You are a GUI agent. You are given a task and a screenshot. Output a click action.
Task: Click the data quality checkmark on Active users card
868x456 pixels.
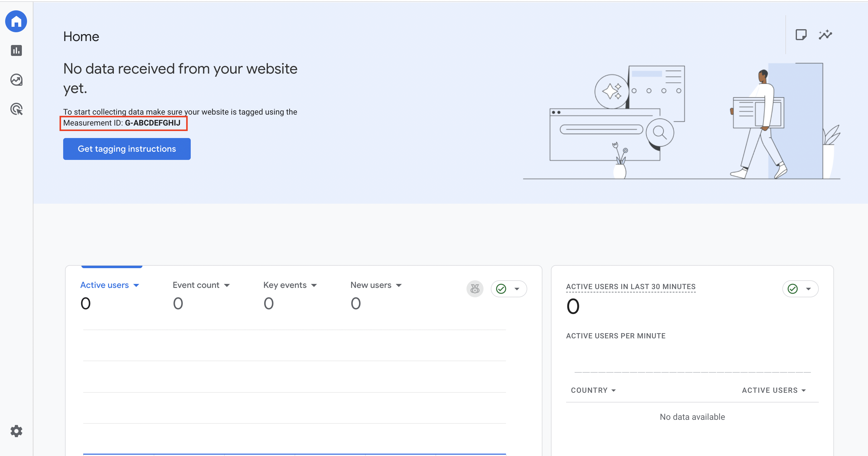(x=792, y=289)
